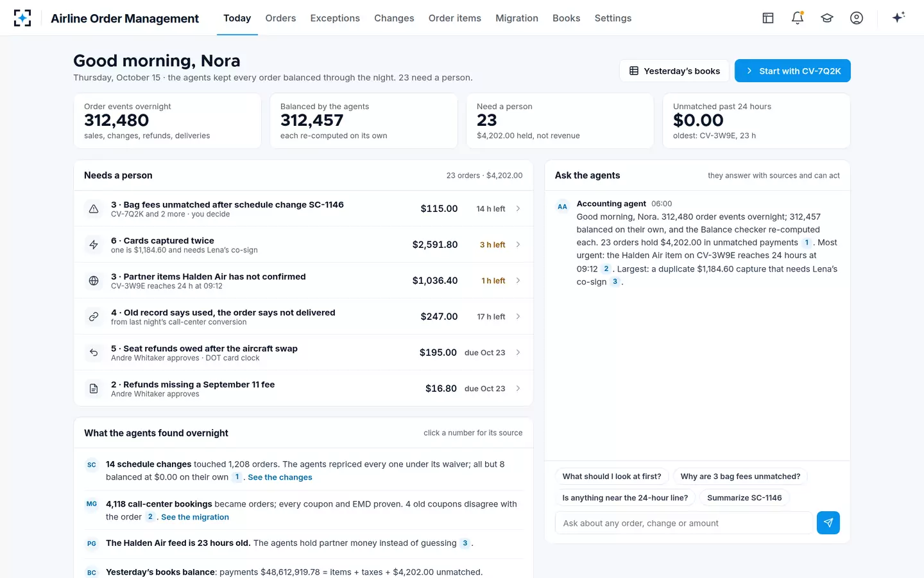
Task: Open the Settings tab
Action: pyautogui.click(x=613, y=18)
